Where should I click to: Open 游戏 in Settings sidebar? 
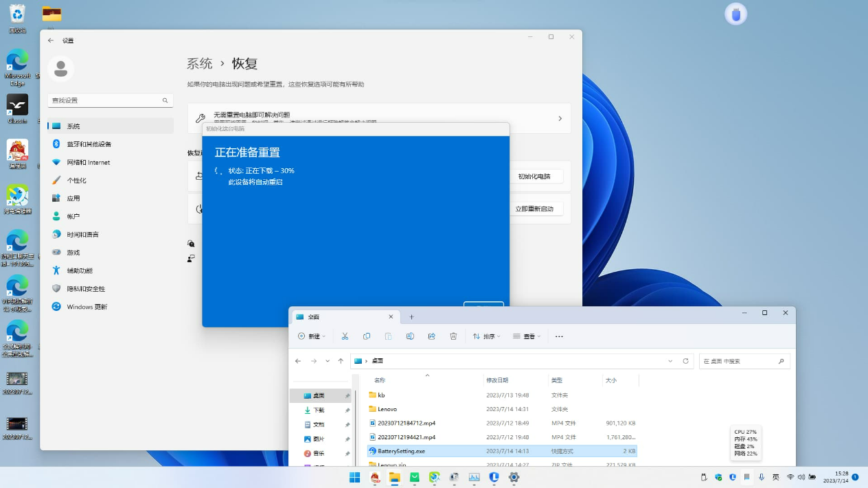pos(110,253)
